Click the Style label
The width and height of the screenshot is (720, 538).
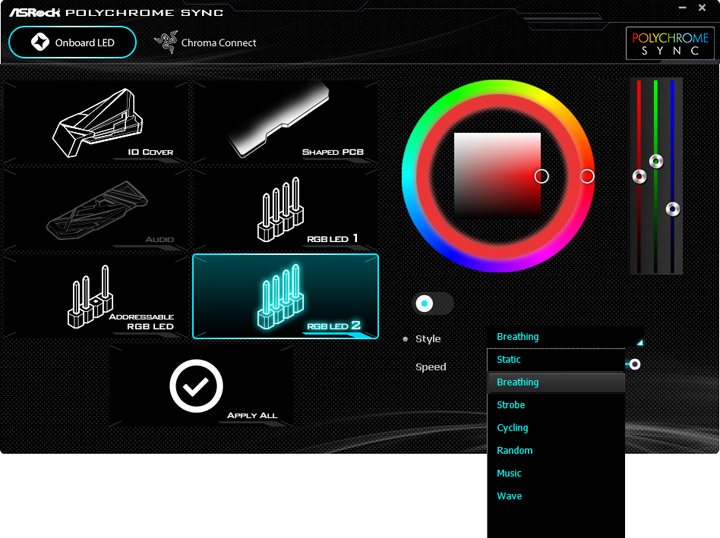428,339
